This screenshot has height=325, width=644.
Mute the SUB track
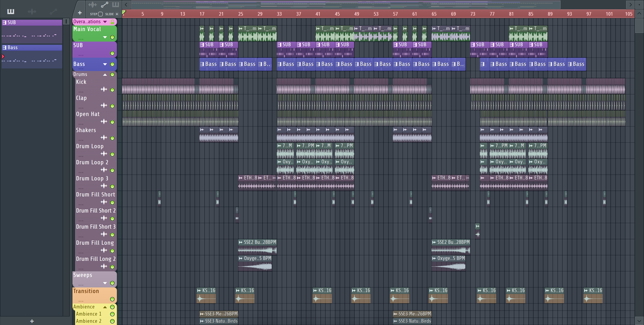pyautogui.click(x=112, y=53)
